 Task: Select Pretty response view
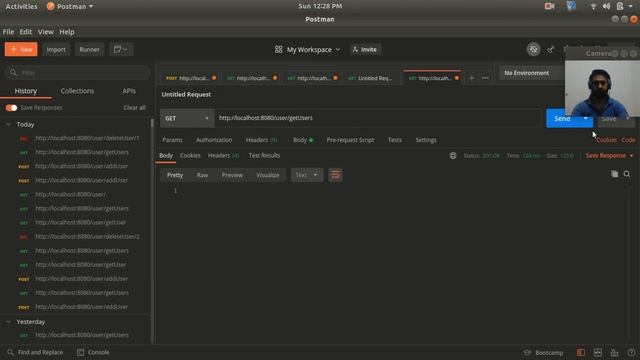(175, 175)
